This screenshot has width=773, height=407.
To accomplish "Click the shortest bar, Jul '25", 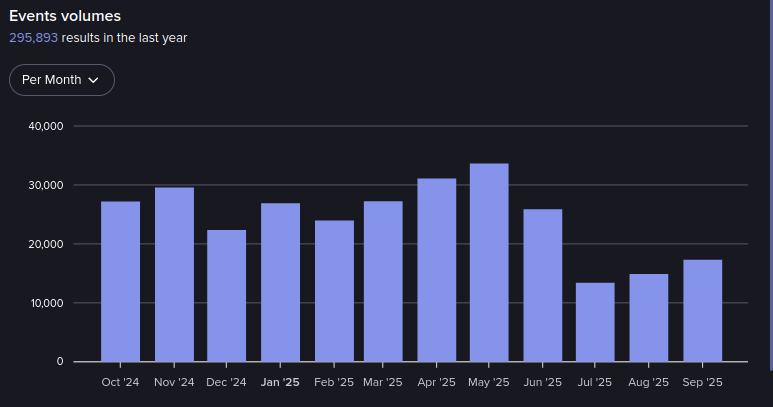I will point(595,322).
